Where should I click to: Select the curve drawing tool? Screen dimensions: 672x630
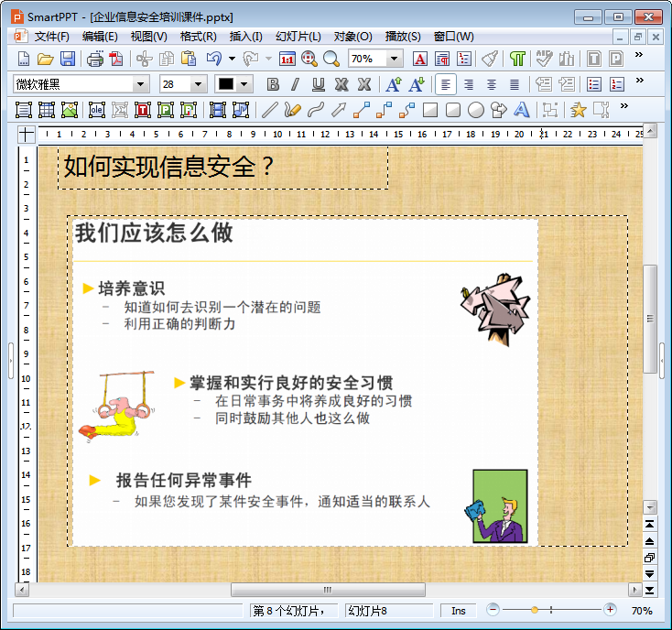[316, 110]
